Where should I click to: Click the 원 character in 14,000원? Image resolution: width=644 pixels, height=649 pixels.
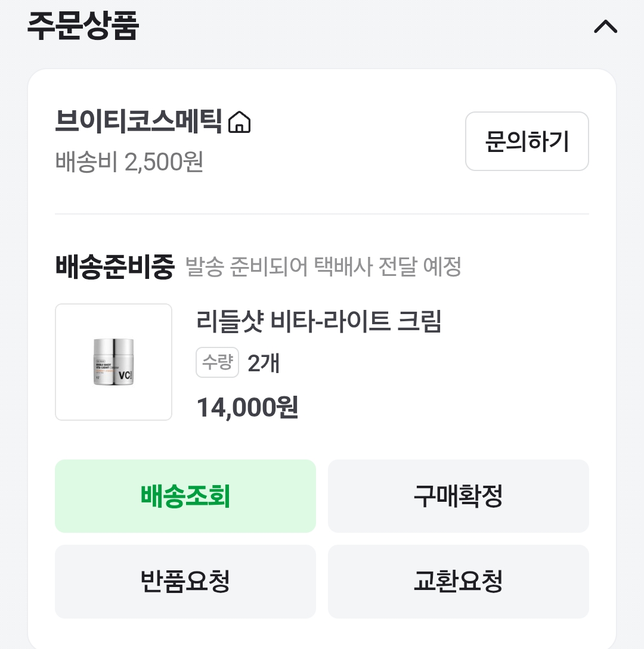287,407
